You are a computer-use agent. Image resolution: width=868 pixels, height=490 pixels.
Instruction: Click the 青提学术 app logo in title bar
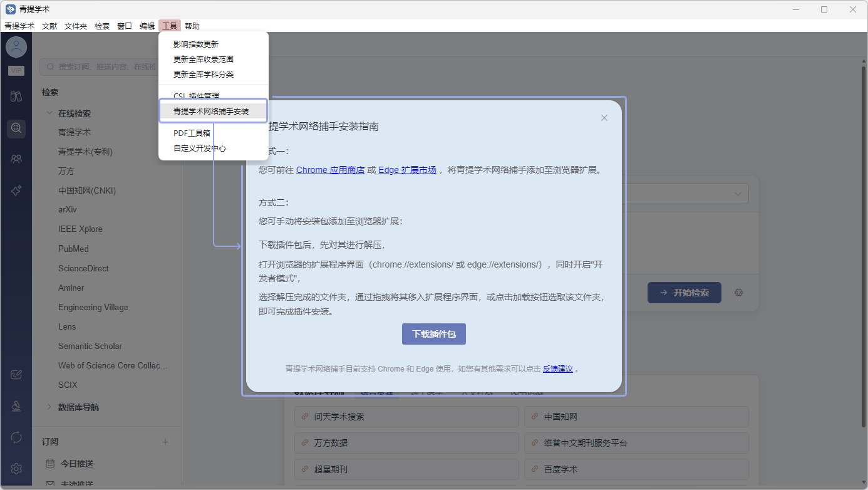click(x=10, y=9)
